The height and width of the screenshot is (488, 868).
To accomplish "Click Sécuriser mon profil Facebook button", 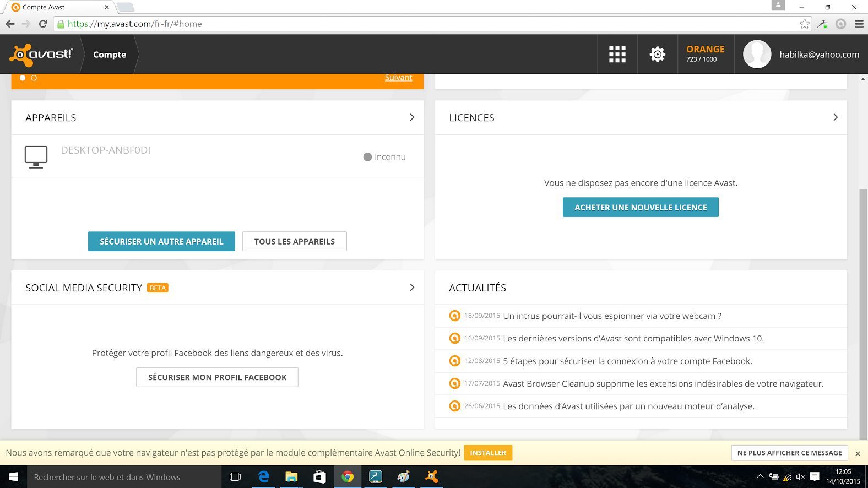I will click(217, 377).
